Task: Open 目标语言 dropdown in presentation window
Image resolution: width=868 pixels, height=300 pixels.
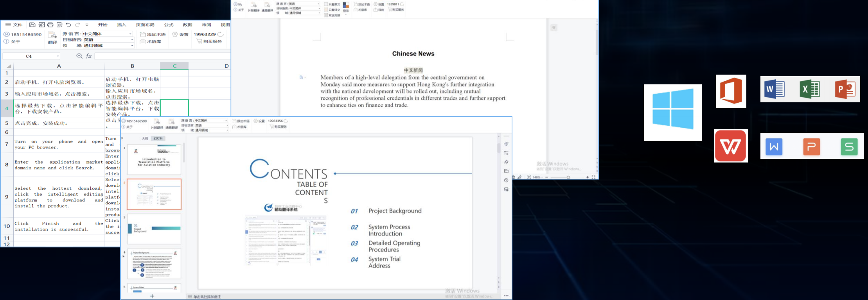Action: [x=226, y=125]
